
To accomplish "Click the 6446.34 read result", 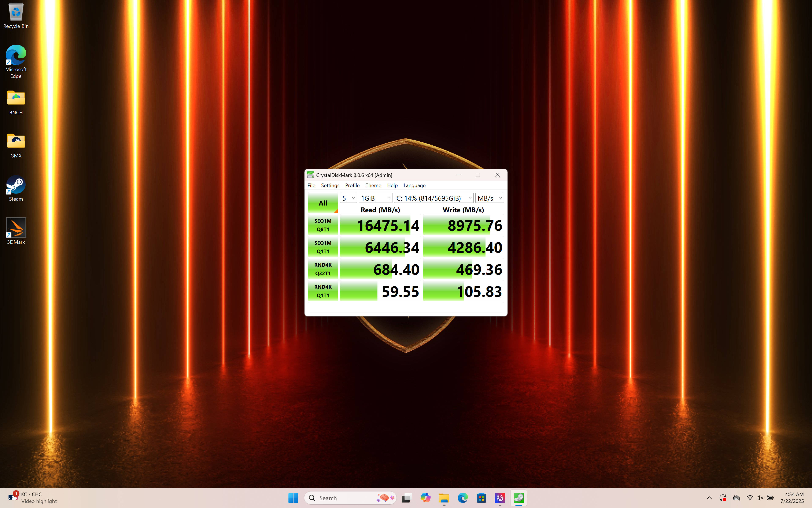I will (x=380, y=247).
